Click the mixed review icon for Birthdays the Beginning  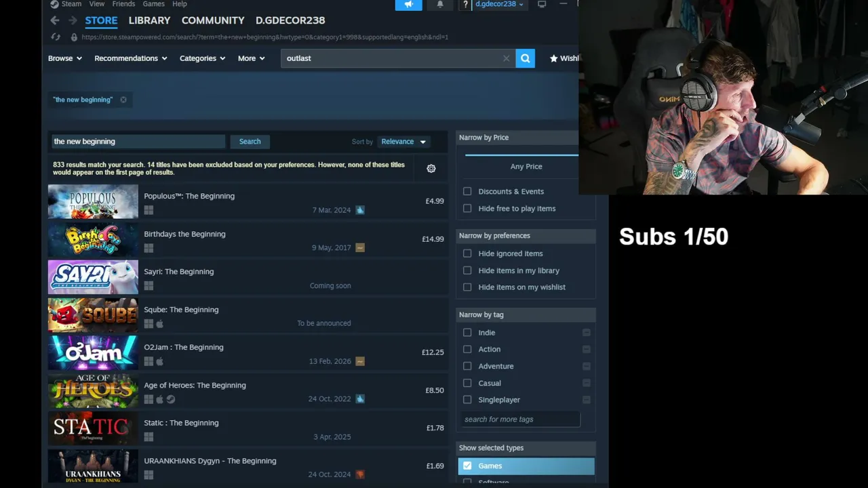coord(360,247)
